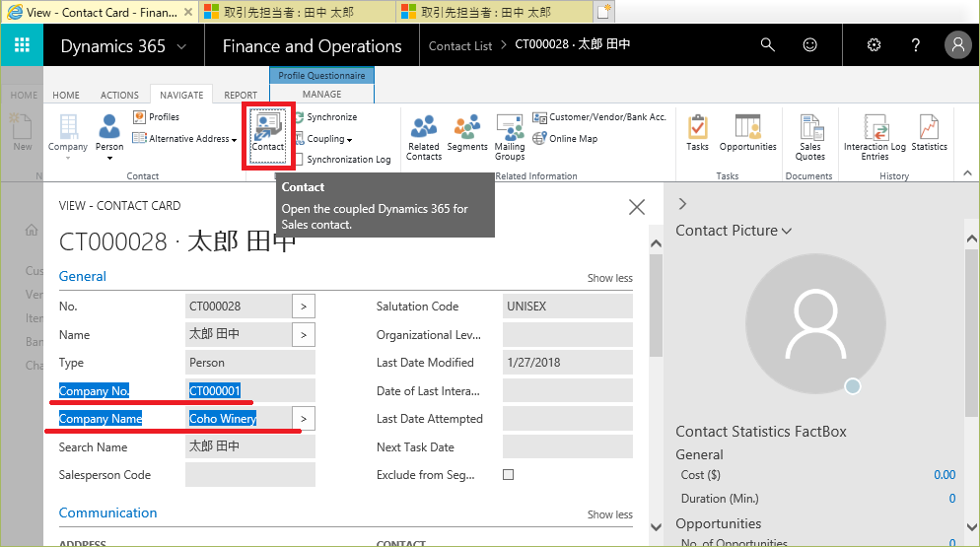This screenshot has width=980, height=547.
Task: Open the coupled Contact in Dynamics 365
Action: point(268,136)
